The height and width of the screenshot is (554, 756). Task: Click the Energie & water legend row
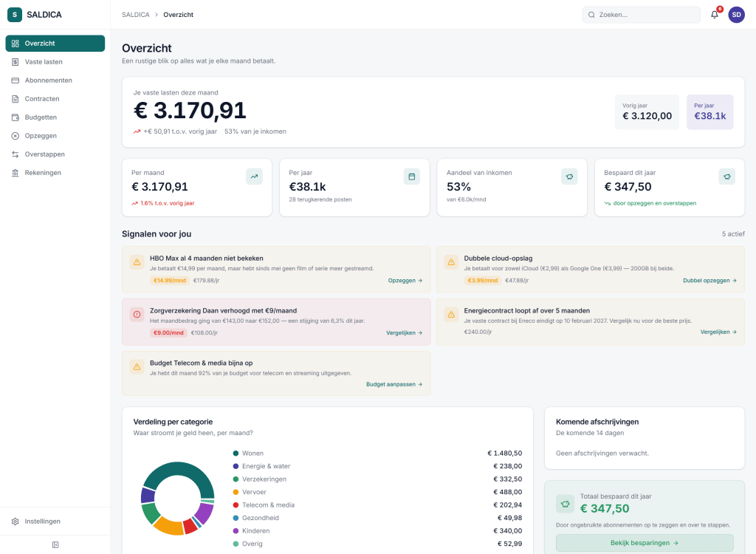(x=377, y=466)
